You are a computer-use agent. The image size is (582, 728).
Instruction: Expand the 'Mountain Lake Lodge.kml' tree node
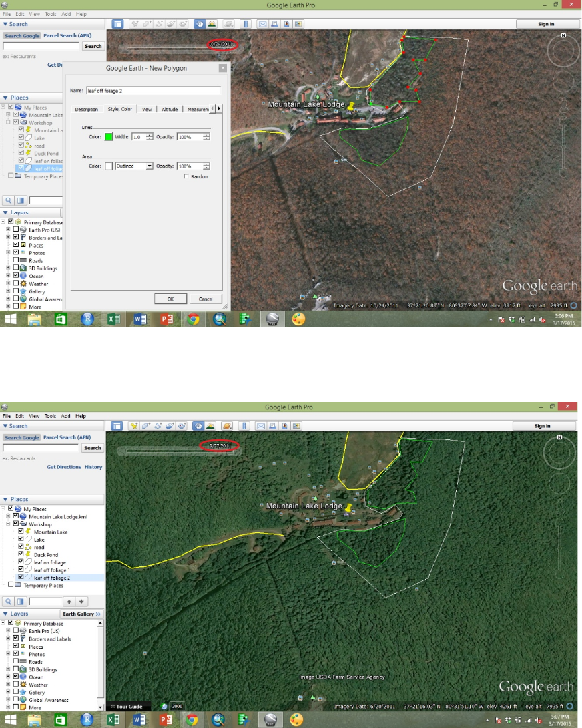(8, 516)
